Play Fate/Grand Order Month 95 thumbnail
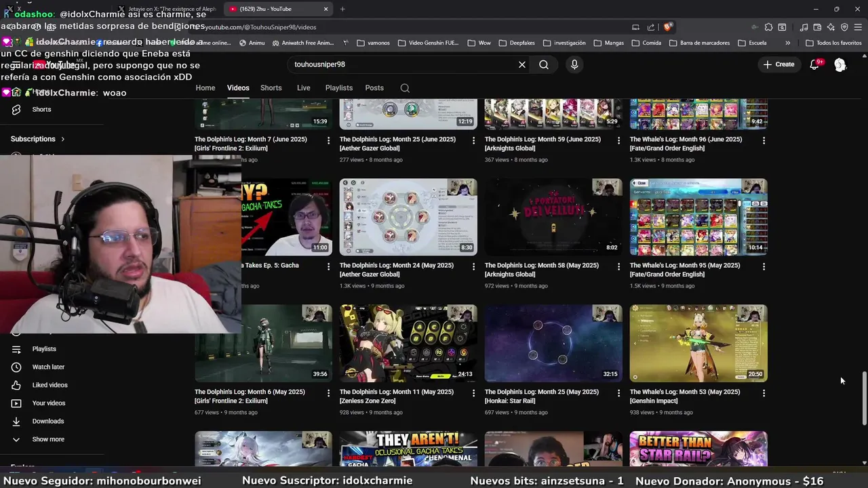This screenshot has height=488, width=868. [698, 217]
